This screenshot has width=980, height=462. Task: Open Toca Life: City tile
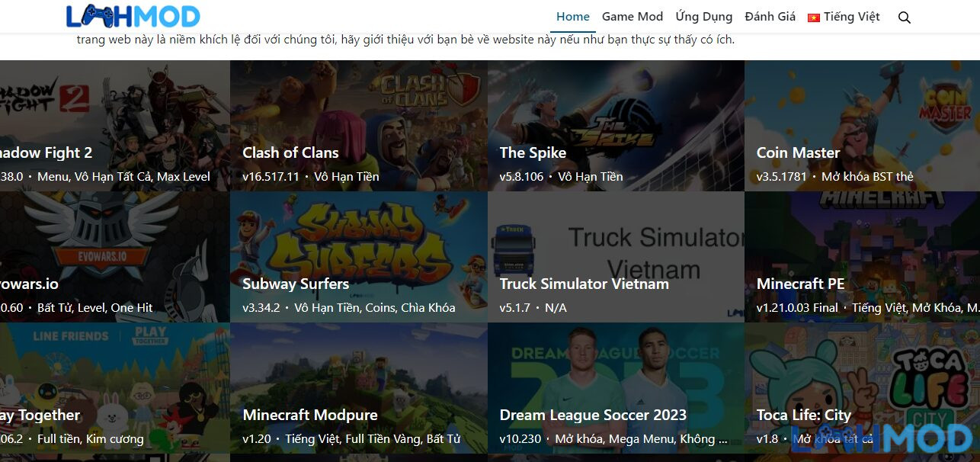point(863,388)
